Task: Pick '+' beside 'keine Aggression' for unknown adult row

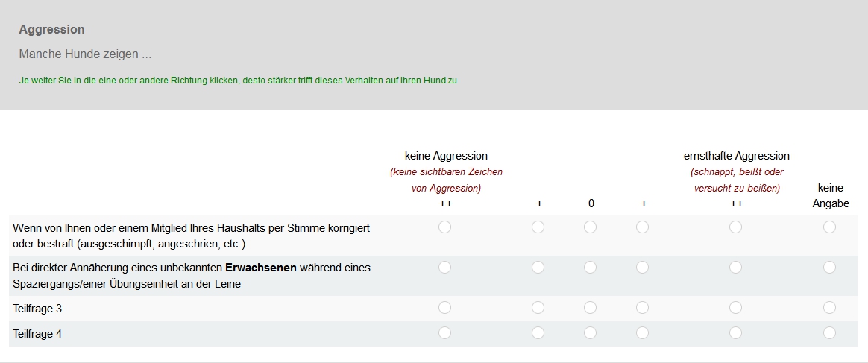Action: coord(538,267)
